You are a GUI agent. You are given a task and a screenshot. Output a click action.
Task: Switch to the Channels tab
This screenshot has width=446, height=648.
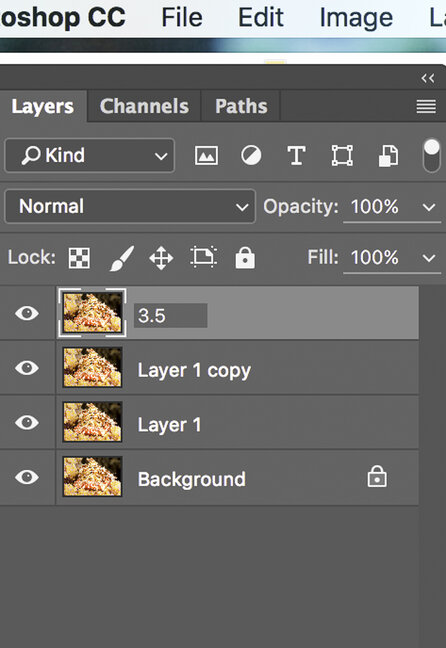click(144, 106)
